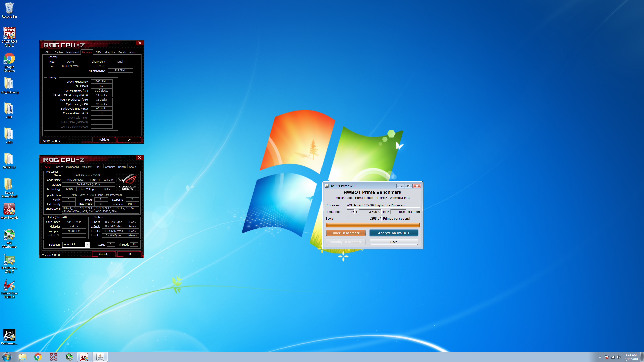
Task: Open the Google Chrome desktop shortcut
Action: [x=9, y=62]
